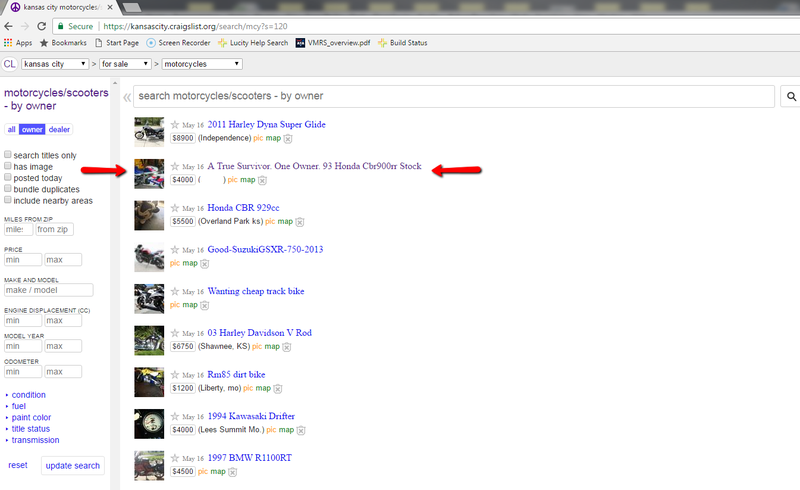
Task: Open VMRS_overview.pdf bookmark
Action: coord(333,43)
